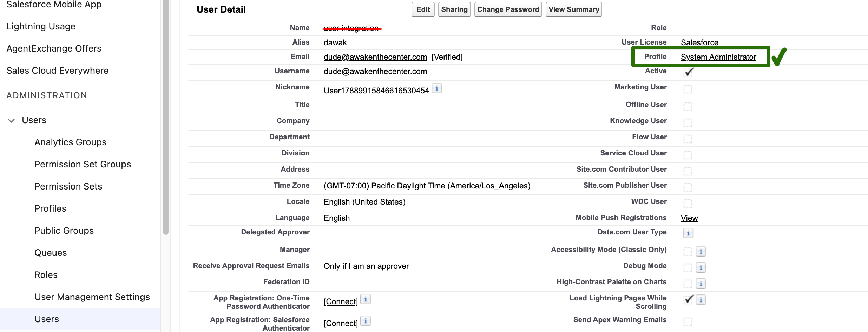Check the WDC User checkbox
The image size is (868, 332).
688,203
